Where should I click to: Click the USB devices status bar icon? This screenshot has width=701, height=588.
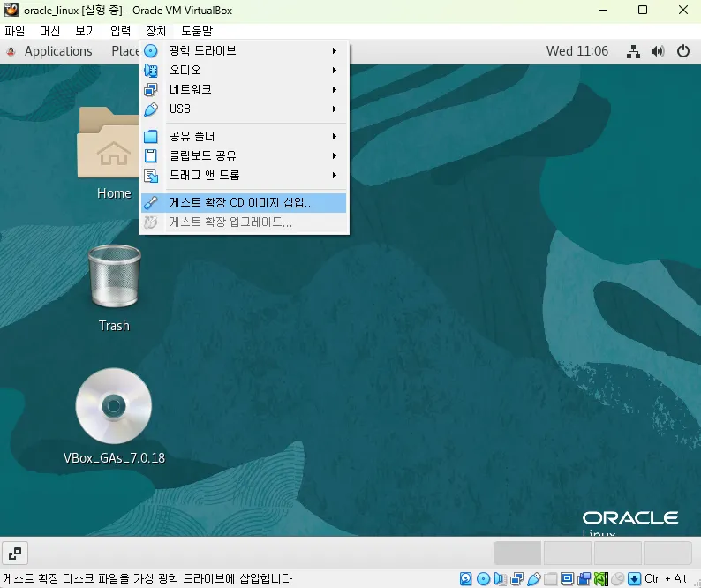click(x=534, y=579)
